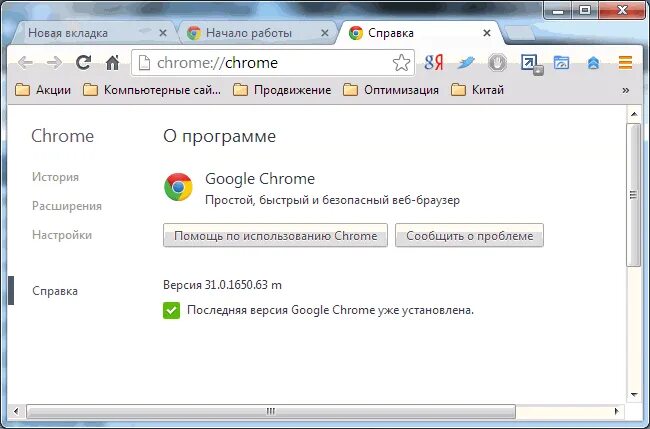
Task: Open the Акции bookmarks folder
Action: coord(43,90)
